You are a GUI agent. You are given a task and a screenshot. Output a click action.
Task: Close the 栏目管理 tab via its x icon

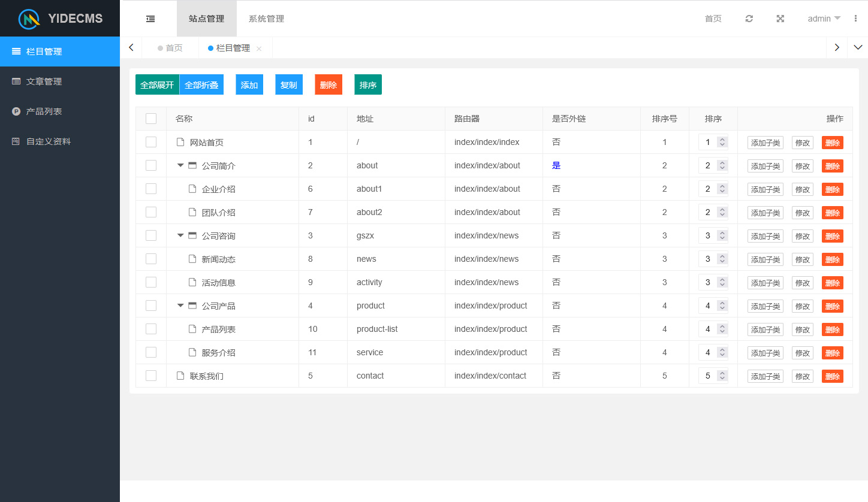[x=259, y=49]
